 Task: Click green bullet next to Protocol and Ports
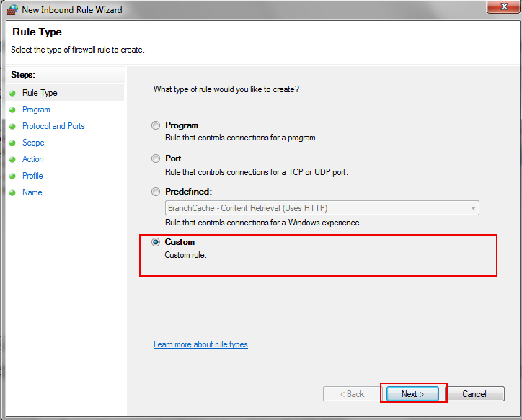point(12,127)
